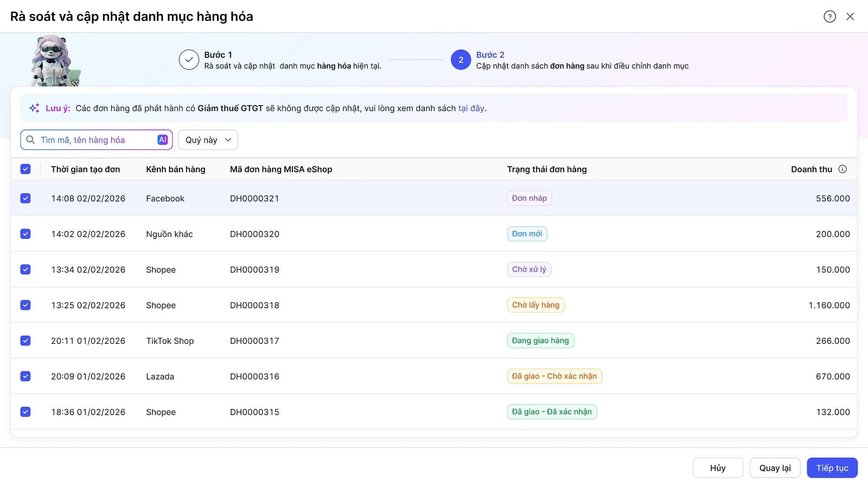Viewport: 868px width, 488px height.
Task: Click the chevron arrow on Quý này
Action: [x=228, y=140]
